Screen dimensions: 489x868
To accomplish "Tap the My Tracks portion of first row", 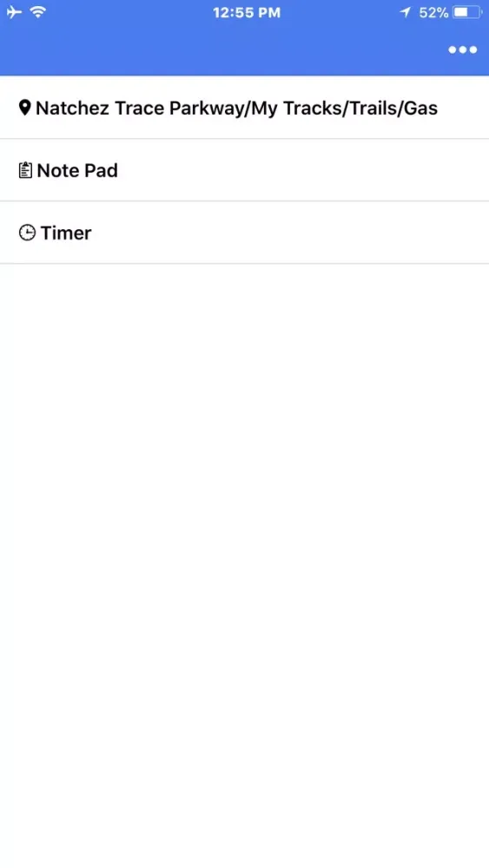I will click(x=294, y=108).
